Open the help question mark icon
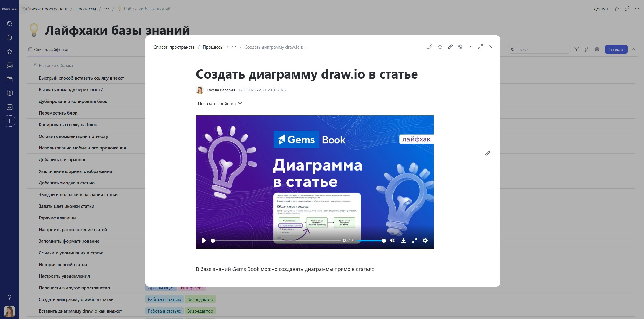Image resolution: width=644 pixels, height=319 pixels. pyautogui.click(x=10, y=297)
